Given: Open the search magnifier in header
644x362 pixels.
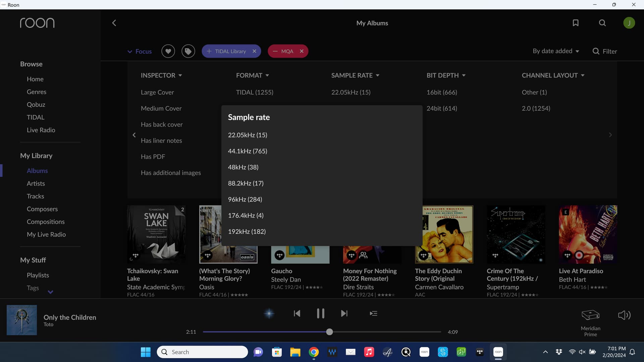Looking at the screenshot, I should point(602,23).
